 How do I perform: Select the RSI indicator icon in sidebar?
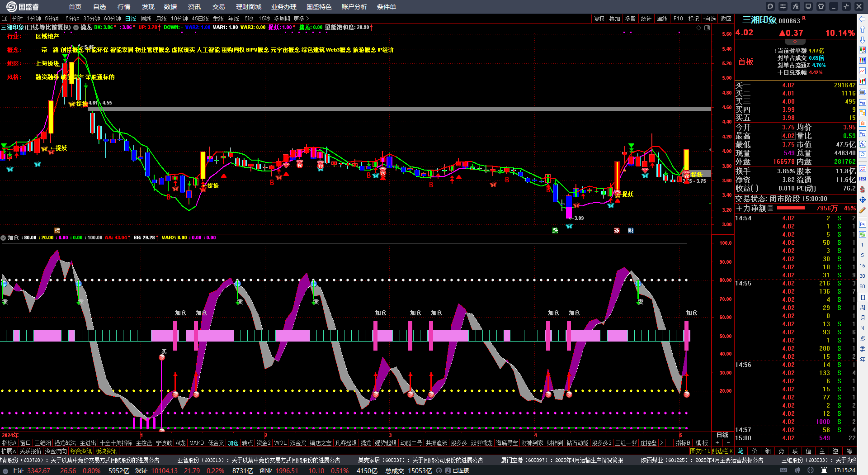863,179
